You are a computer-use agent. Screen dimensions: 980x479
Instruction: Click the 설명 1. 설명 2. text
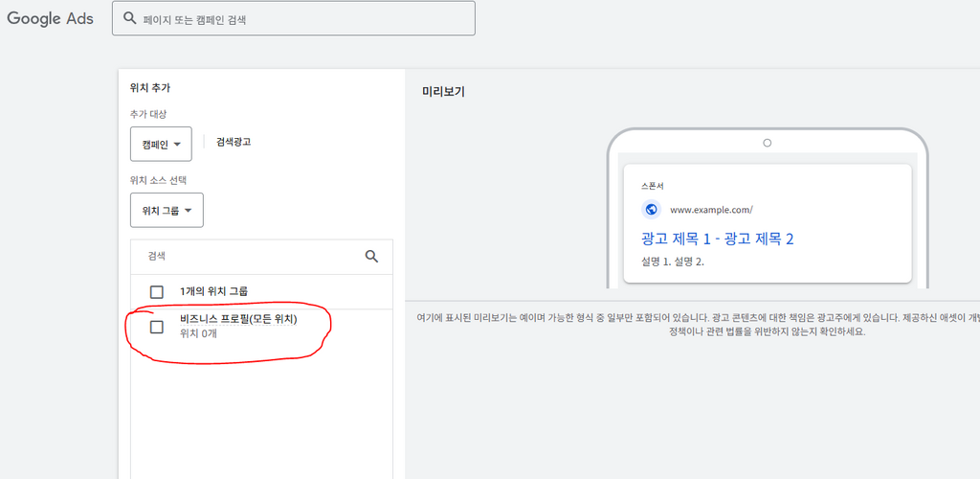point(673,262)
